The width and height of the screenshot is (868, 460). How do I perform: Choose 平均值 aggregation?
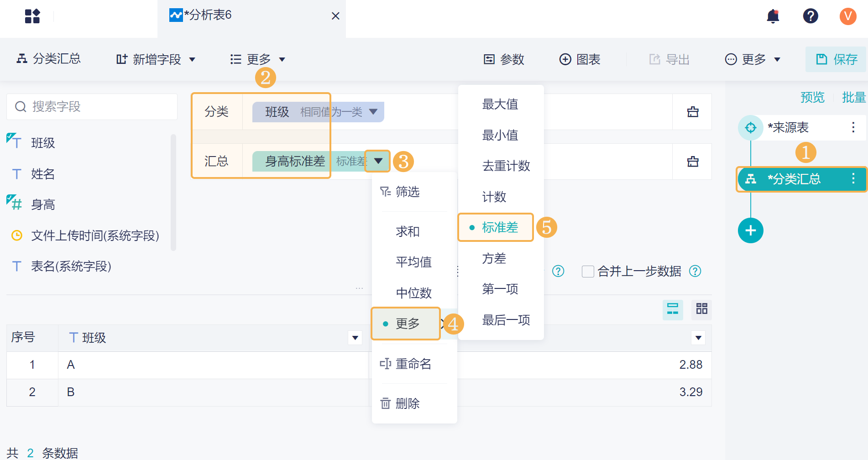click(414, 262)
